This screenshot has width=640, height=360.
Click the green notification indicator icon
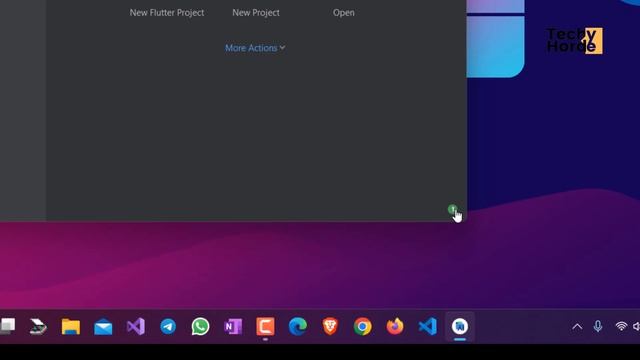[452, 210]
